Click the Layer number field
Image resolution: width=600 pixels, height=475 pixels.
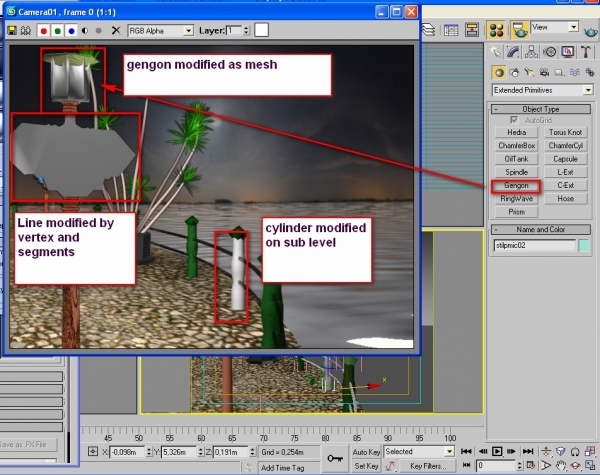(234, 30)
